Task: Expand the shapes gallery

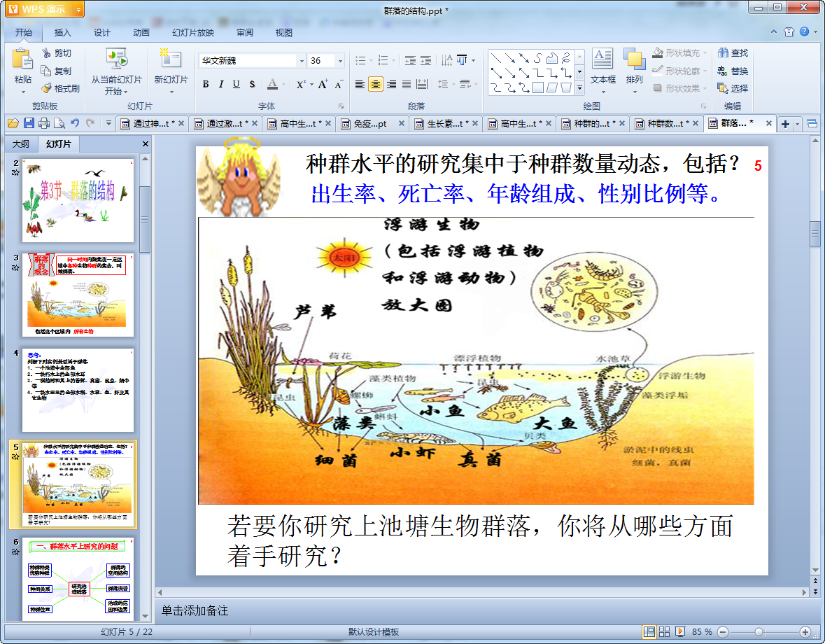Action: [579, 88]
